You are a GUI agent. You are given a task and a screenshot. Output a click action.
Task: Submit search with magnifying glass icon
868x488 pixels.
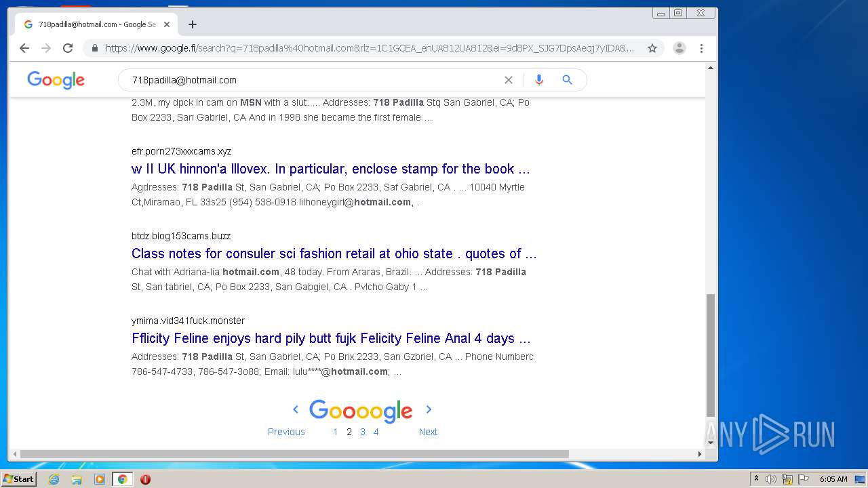click(x=568, y=80)
